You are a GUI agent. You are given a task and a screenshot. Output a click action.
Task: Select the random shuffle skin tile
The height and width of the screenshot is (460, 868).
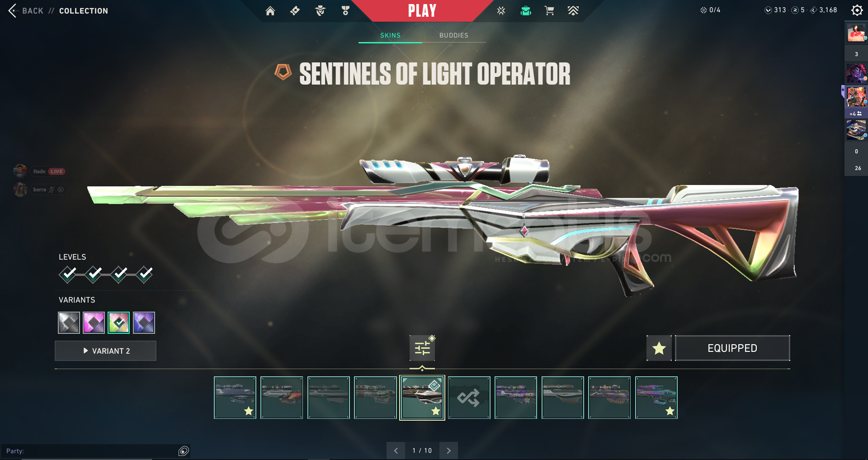(x=469, y=398)
